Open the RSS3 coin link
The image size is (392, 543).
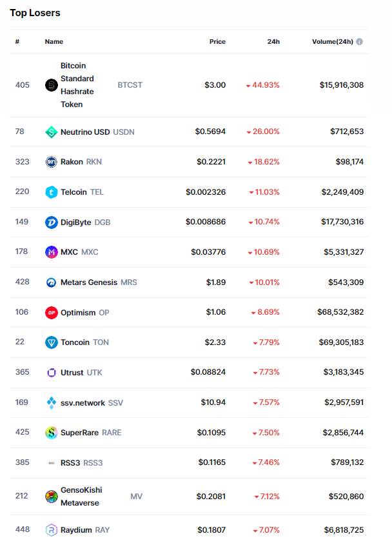(70, 463)
